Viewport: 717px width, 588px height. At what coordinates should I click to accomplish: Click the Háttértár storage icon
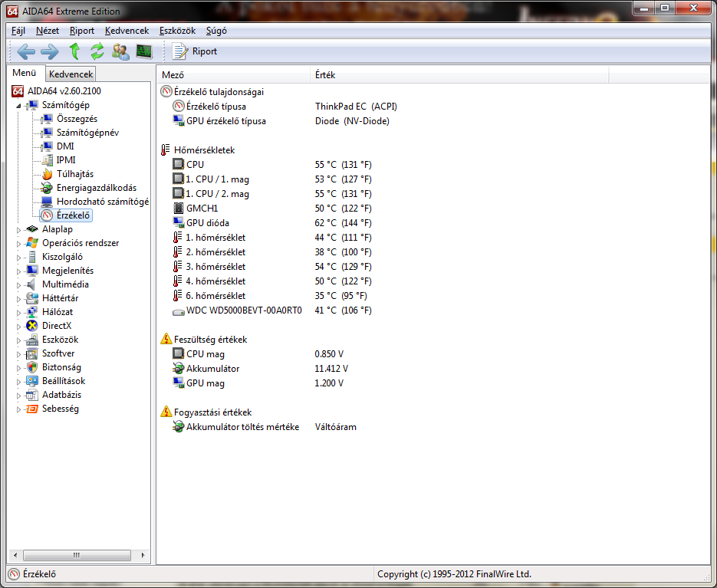pos(32,298)
